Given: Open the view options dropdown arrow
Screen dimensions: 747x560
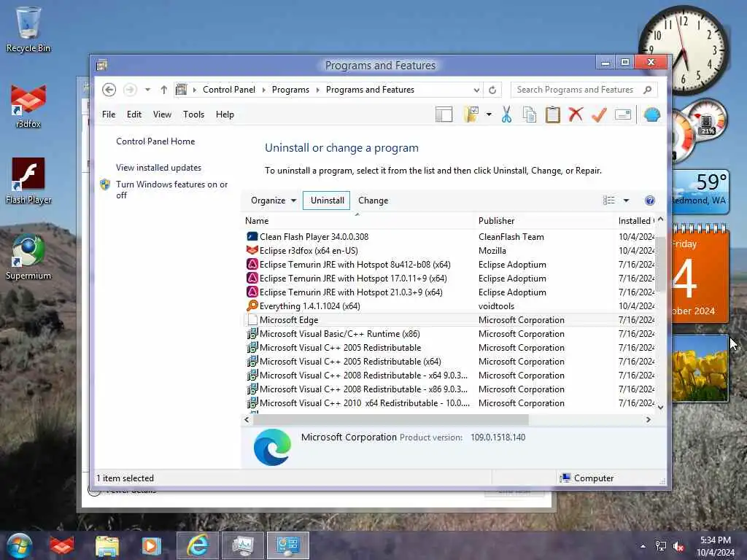Looking at the screenshot, I should click(x=626, y=201).
